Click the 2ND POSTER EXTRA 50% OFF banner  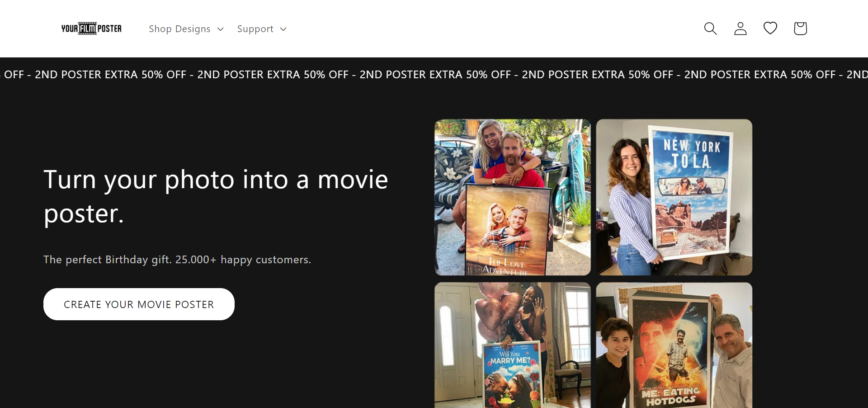pos(434,75)
